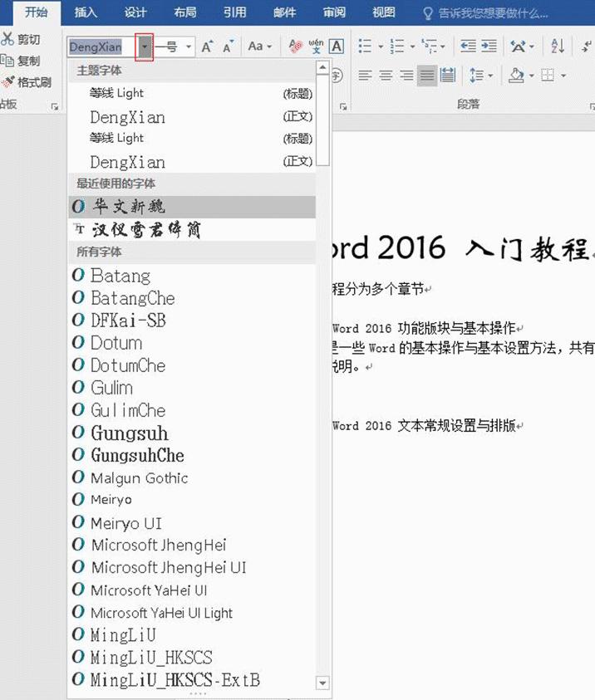Open the font dialog launcher
595x700 pixels.
coord(343,106)
